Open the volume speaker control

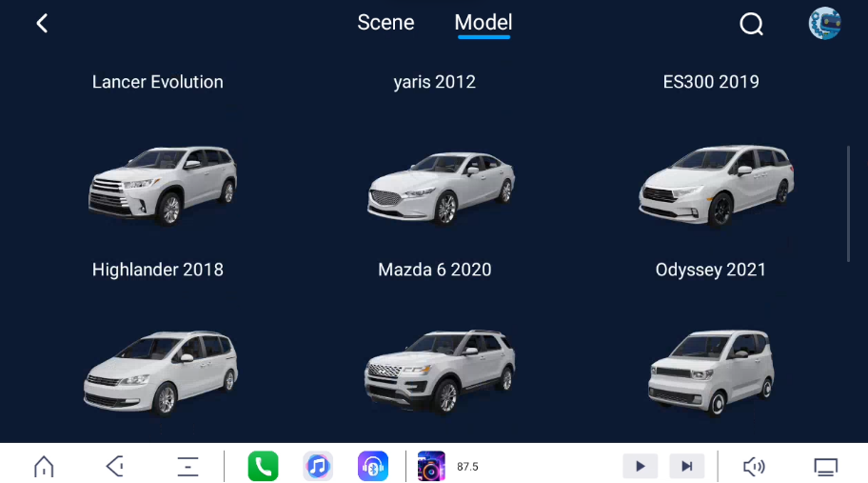click(754, 467)
